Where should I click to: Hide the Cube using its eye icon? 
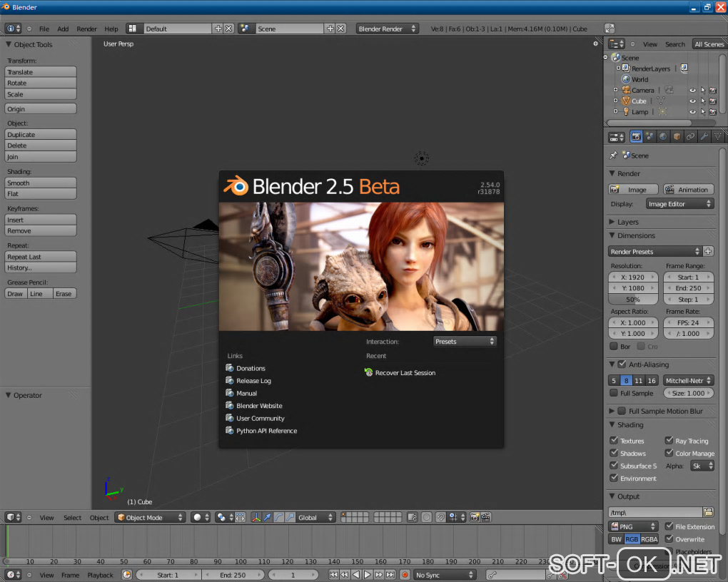(x=692, y=101)
